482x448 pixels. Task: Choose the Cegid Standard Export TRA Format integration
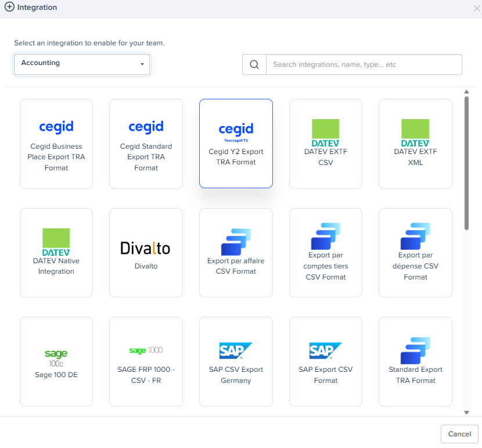(x=146, y=144)
